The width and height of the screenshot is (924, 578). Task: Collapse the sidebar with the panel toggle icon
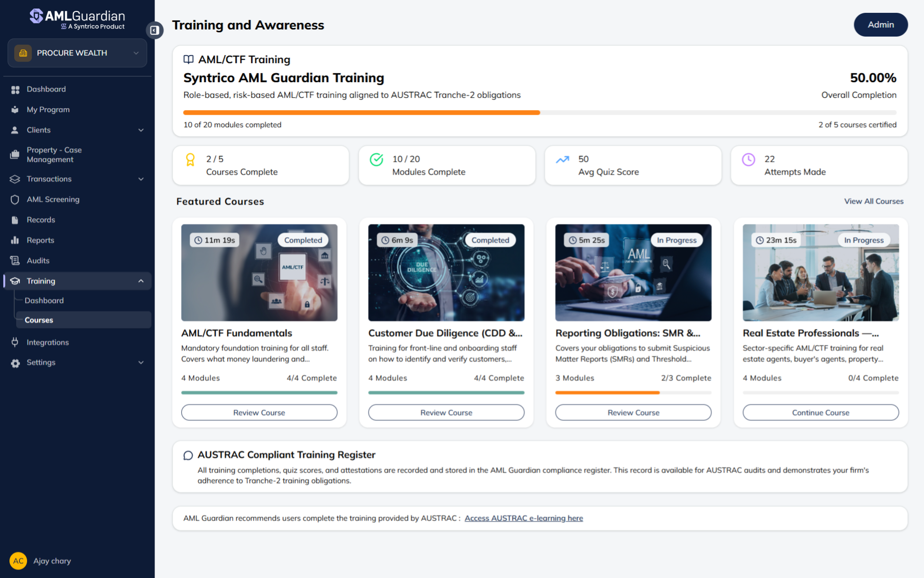pyautogui.click(x=155, y=30)
